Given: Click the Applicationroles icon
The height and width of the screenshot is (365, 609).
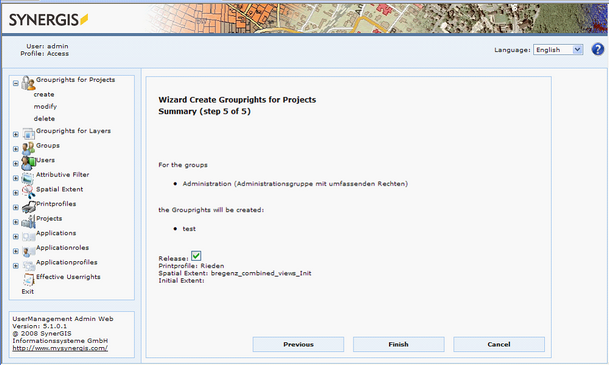Looking at the screenshot, I should (x=28, y=251).
